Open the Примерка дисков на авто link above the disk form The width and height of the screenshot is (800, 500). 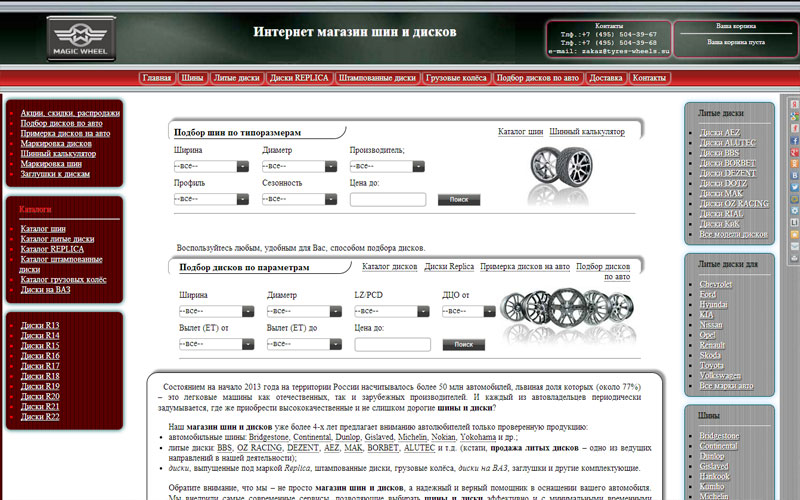pos(525,266)
